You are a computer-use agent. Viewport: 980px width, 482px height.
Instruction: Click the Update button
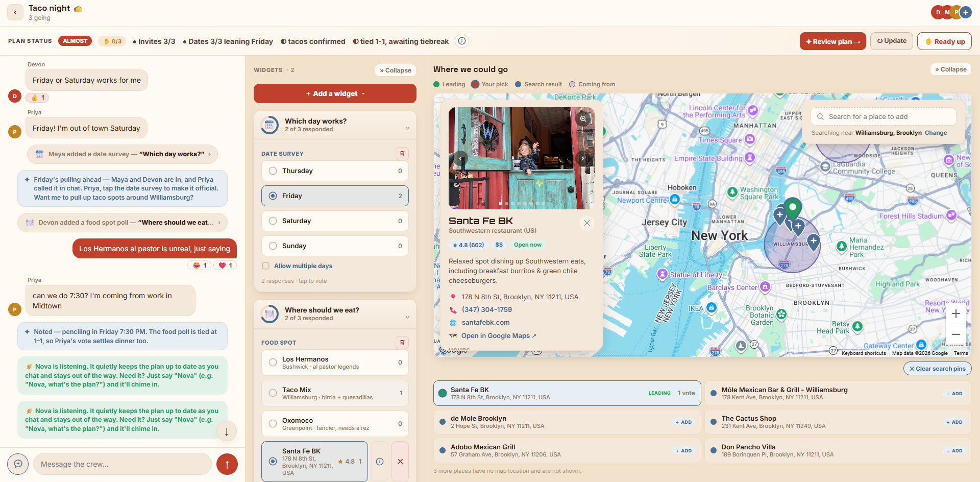tap(891, 41)
